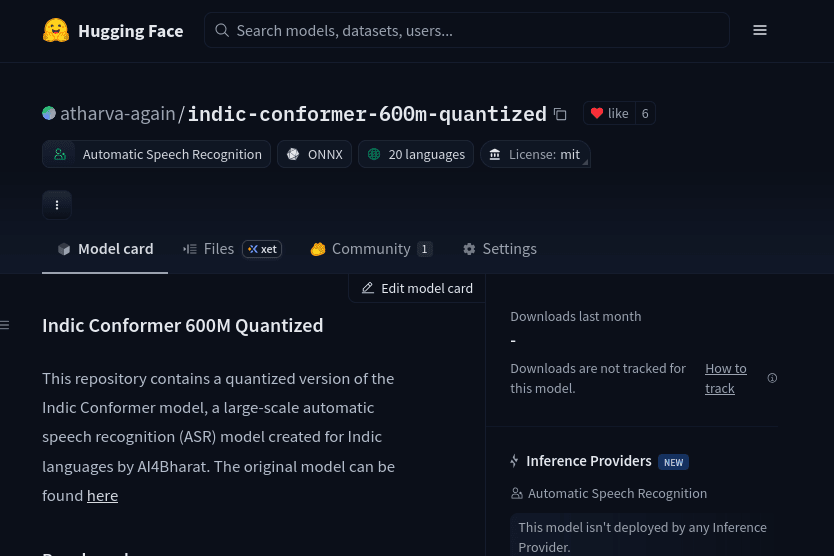Open the three-dot more options menu
834x556 pixels.
point(57,205)
